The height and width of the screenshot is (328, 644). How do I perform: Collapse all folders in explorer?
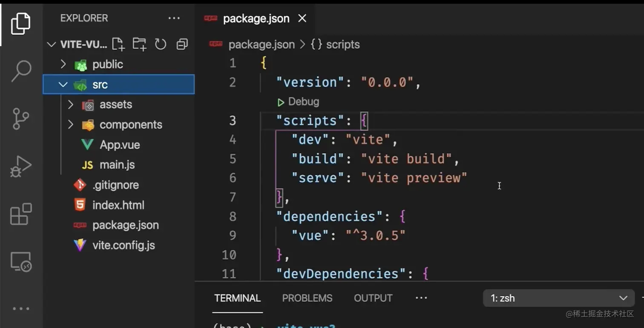click(182, 44)
